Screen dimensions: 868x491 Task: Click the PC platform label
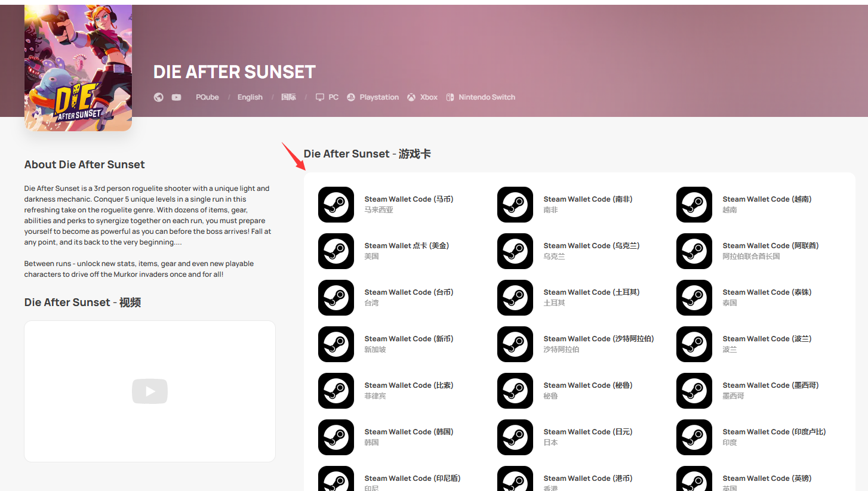pyautogui.click(x=333, y=97)
